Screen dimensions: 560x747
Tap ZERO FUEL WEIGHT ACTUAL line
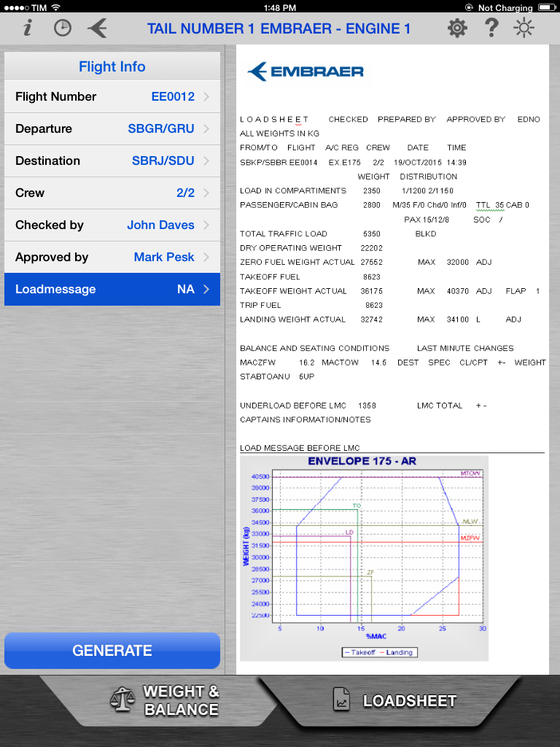(366, 263)
